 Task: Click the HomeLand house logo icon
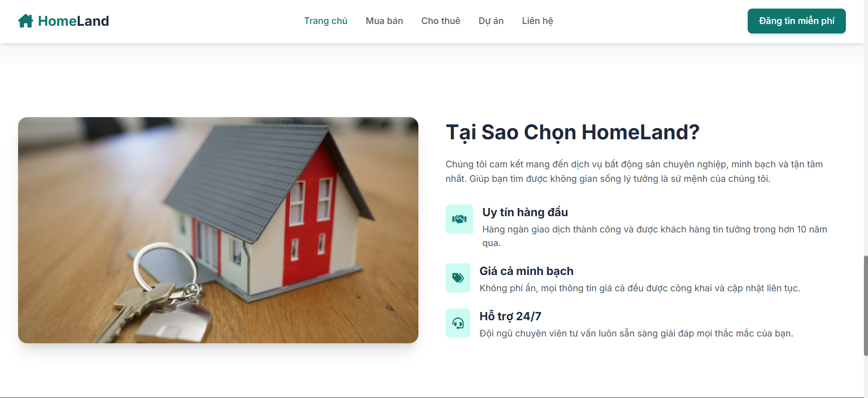[26, 21]
